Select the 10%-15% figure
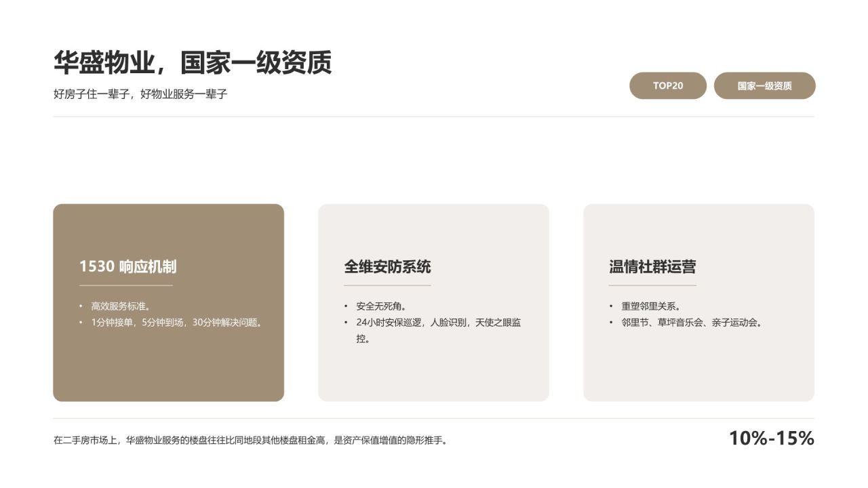Image resolution: width=868 pixels, height=488 pixels. 772,439
